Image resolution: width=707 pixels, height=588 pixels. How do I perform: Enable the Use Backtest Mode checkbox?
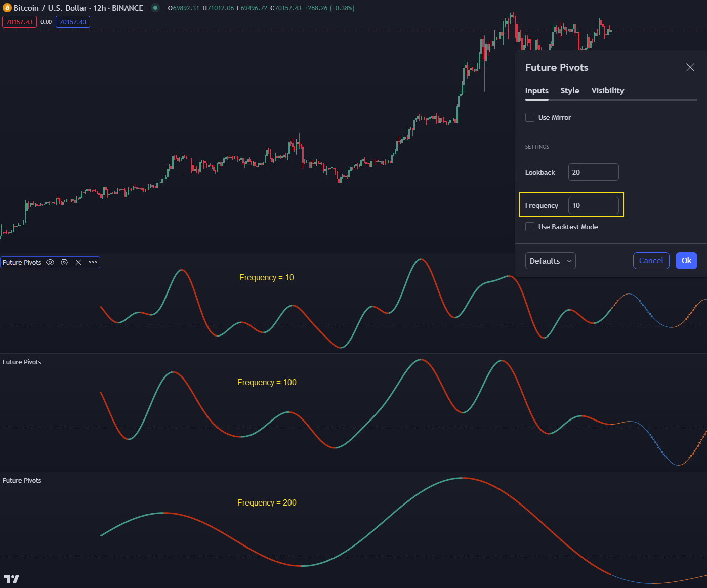pyautogui.click(x=530, y=227)
